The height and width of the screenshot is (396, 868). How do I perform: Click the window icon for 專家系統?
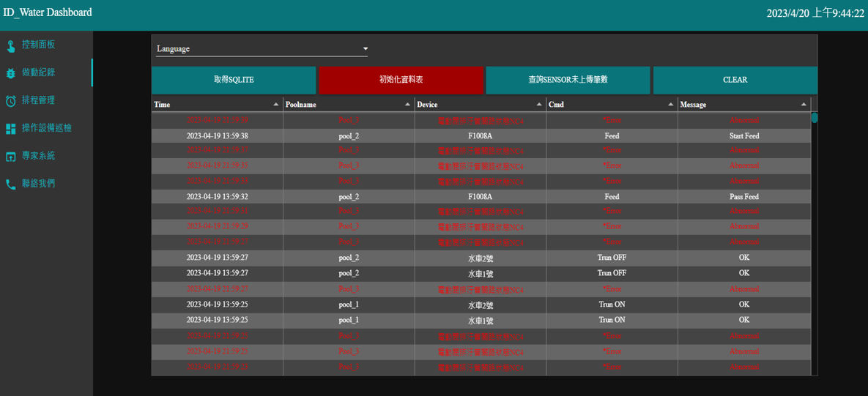tap(11, 157)
